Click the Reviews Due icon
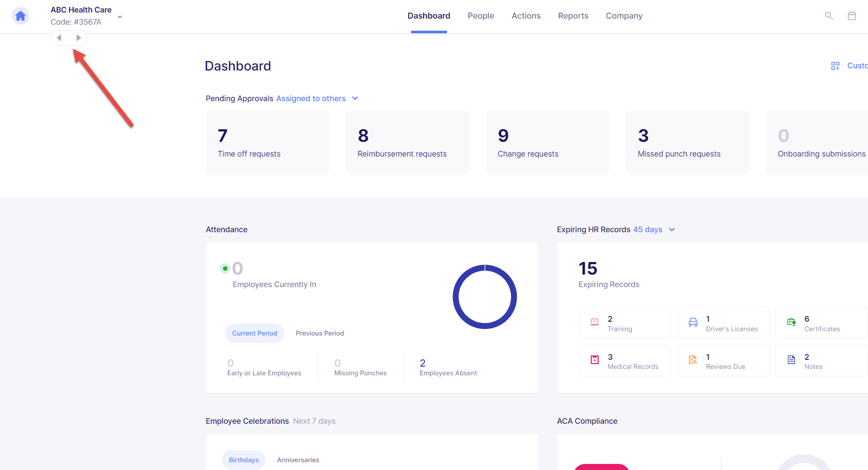 693,360
